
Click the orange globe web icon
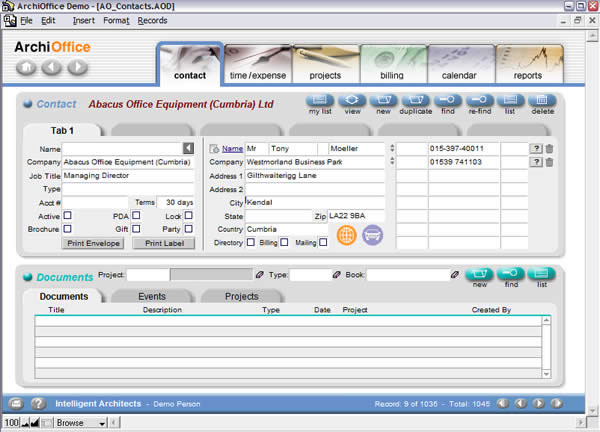(x=347, y=235)
